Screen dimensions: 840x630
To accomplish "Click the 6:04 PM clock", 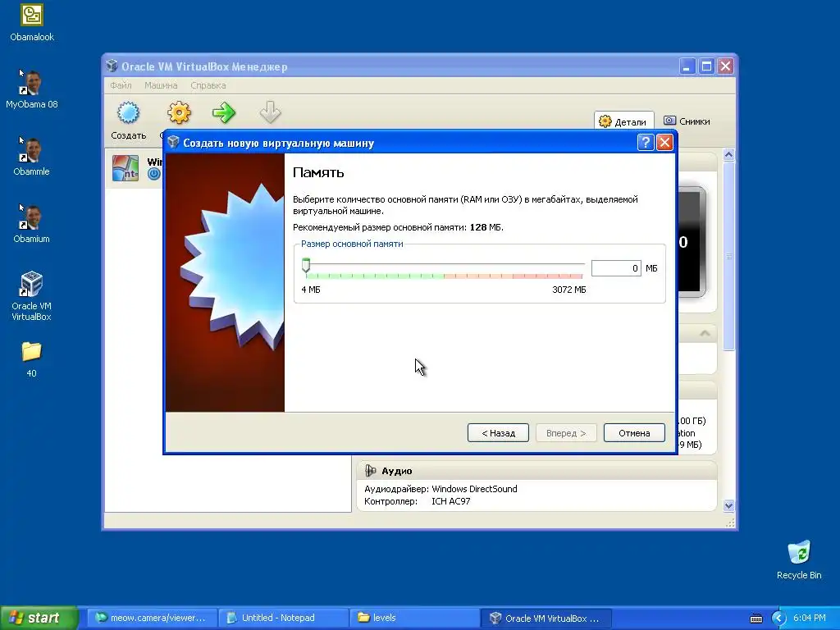I will click(x=809, y=619).
